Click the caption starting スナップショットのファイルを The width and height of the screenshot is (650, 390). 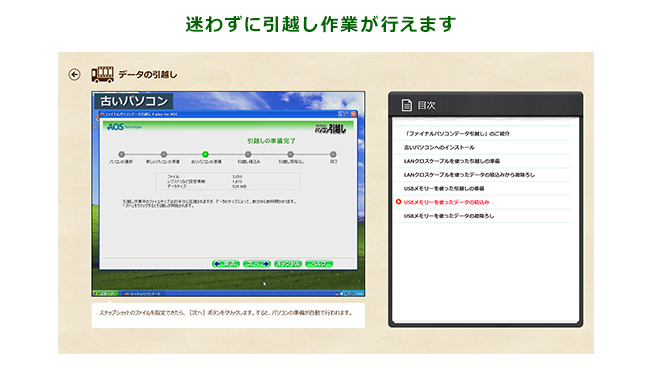226,312
